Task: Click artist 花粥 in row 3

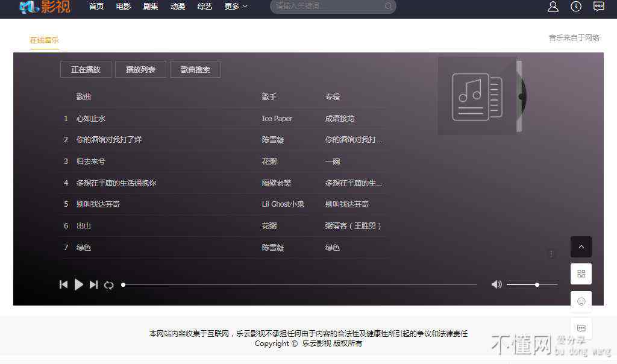Action: click(x=269, y=162)
